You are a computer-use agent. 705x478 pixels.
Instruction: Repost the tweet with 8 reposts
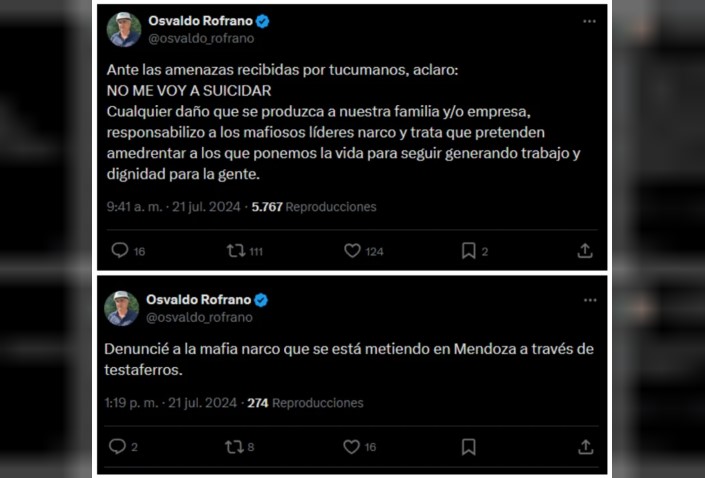coord(234,447)
